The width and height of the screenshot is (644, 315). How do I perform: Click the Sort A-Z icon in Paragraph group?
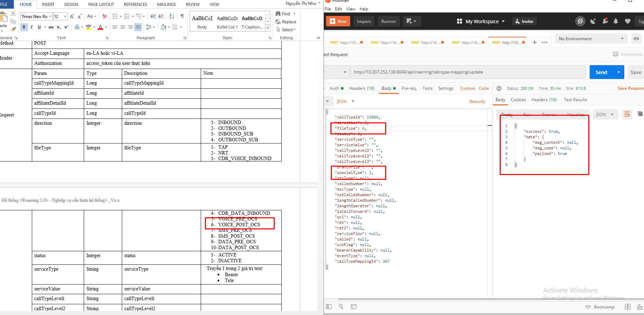[172, 16]
